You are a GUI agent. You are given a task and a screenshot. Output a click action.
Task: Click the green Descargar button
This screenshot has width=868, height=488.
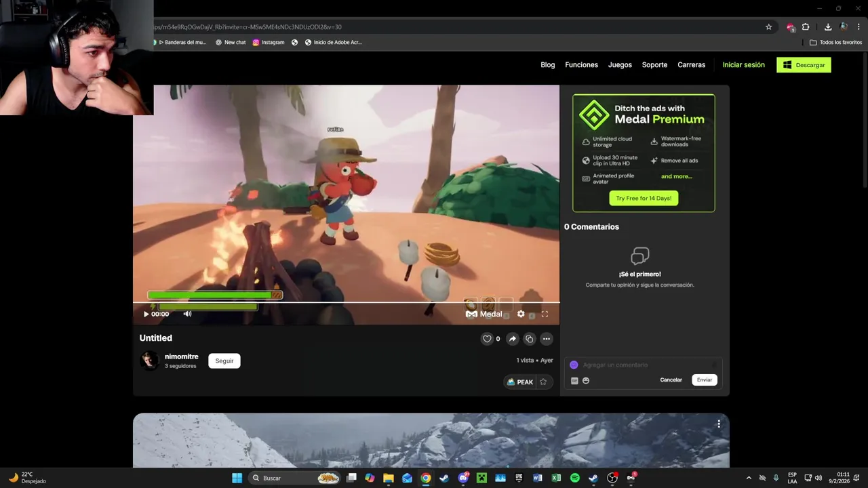804,65
